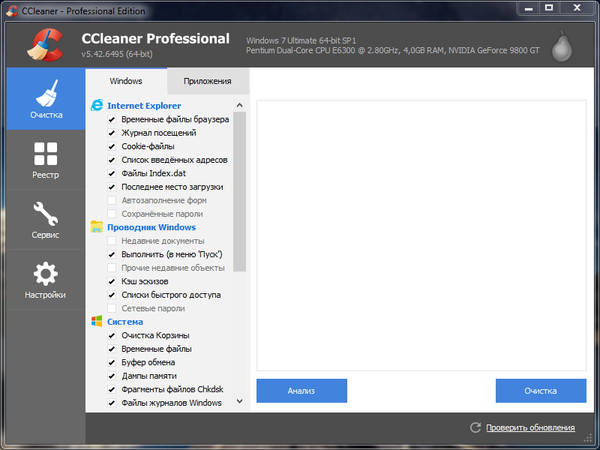This screenshot has width=600, height=450.
Task: Open the Сервис tools section
Action: coord(45,220)
